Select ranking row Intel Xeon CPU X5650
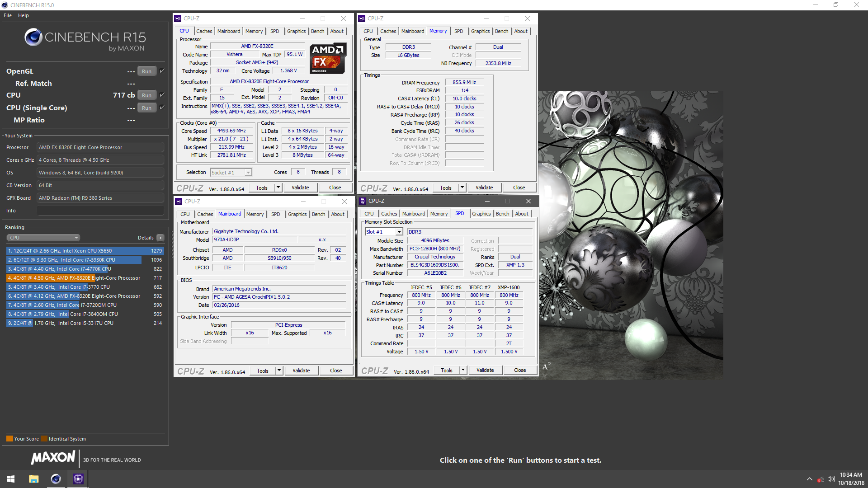This screenshot has width=868, height=488. click(x=85, y=251)
